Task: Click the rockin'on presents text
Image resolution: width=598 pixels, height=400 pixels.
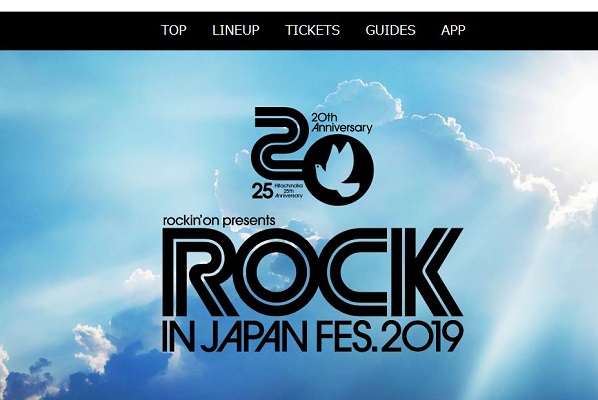Action: 219,221
